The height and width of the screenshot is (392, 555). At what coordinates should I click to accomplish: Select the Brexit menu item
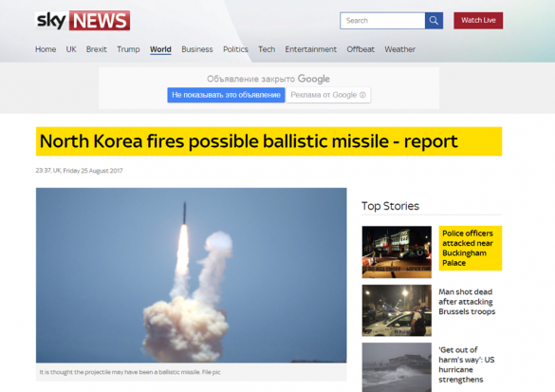point(96,49)
